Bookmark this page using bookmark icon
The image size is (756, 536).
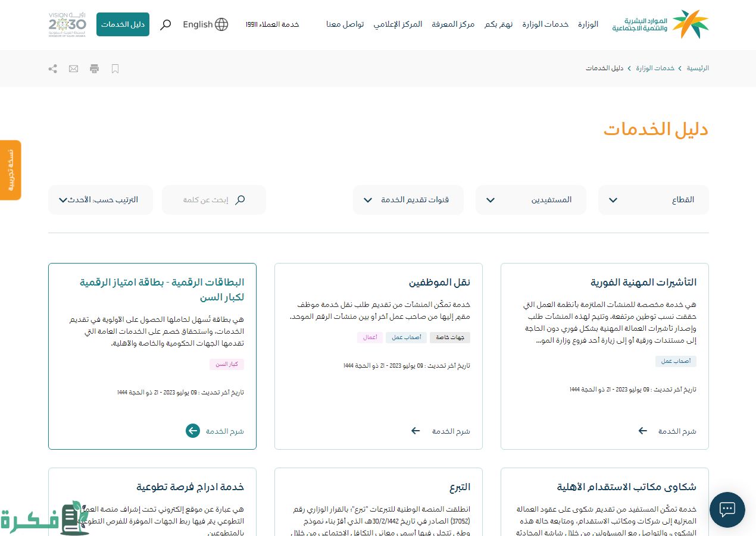[x=115, y=68]
